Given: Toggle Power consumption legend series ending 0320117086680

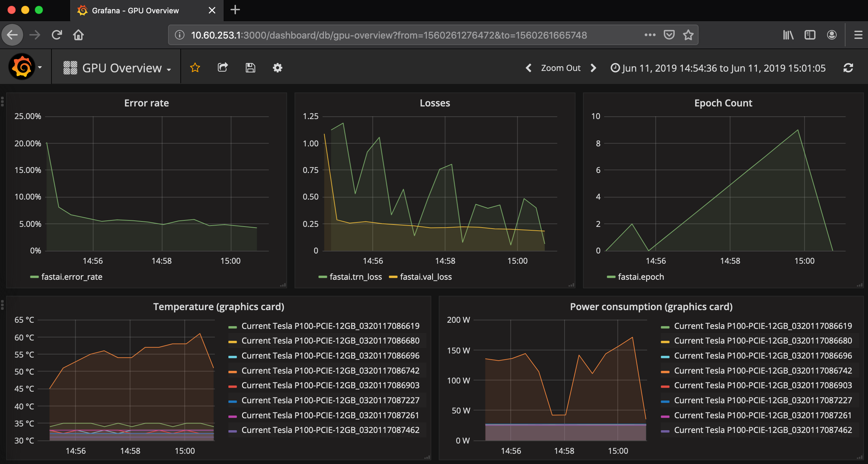Looking at the screenshot, I should click(763, 340).
